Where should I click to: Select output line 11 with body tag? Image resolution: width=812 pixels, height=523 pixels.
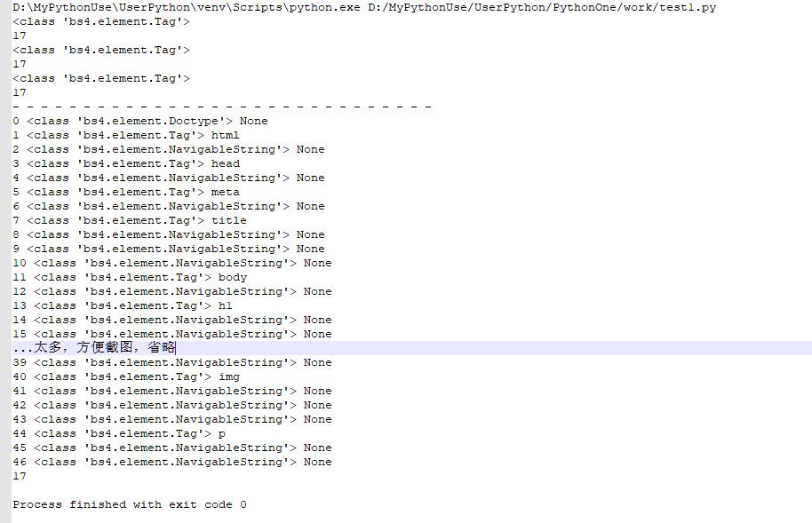coord(130,278)
